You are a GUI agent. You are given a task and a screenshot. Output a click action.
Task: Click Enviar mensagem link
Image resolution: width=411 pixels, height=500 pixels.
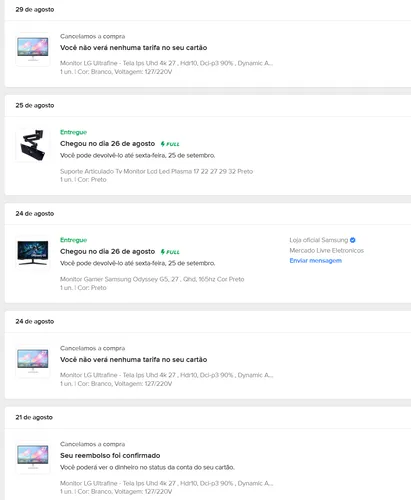tap(315, 261)
